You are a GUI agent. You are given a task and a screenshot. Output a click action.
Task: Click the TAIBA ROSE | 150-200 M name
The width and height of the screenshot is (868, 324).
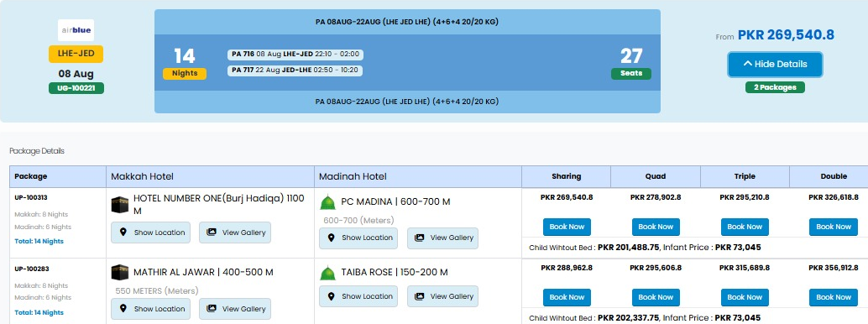click(x=395, y=273)
